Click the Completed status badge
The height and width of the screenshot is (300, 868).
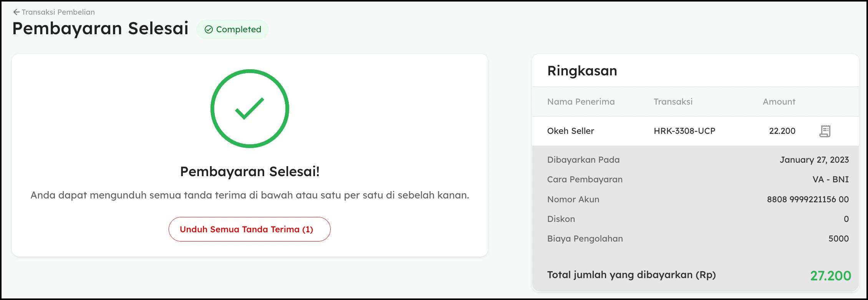(x=232, y=30)
